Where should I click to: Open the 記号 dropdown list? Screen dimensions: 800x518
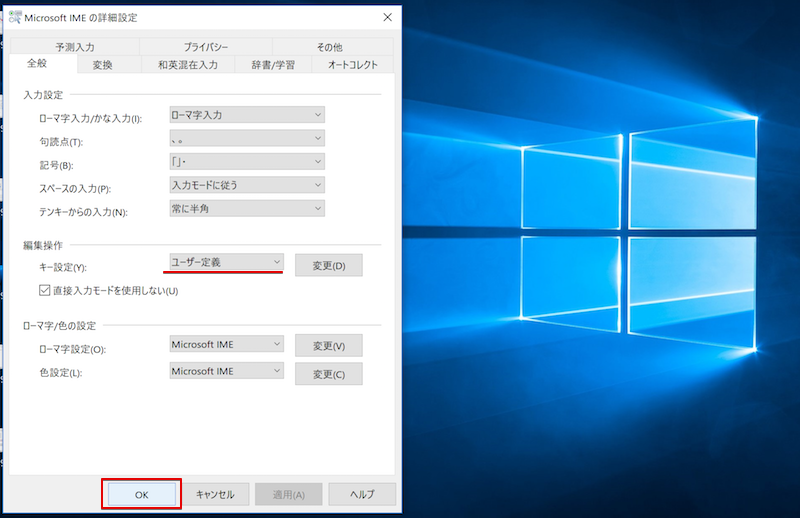pos(247,162)
